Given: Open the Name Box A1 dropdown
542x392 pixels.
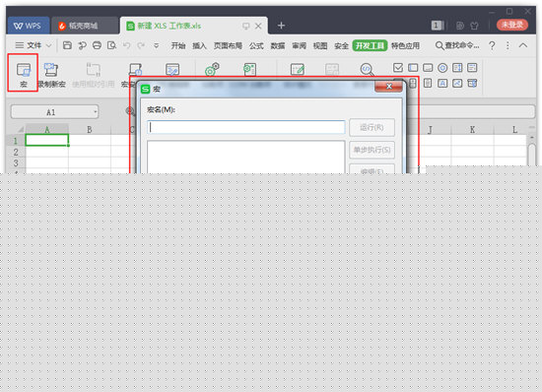Looking at the screenshot, I should pyautogui.click(x=95, y=112).
